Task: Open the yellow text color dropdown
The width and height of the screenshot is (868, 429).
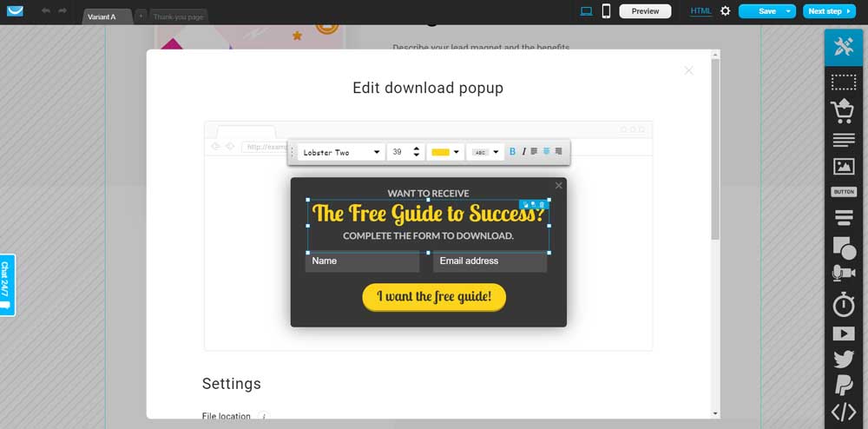Action: pos(445,152)
